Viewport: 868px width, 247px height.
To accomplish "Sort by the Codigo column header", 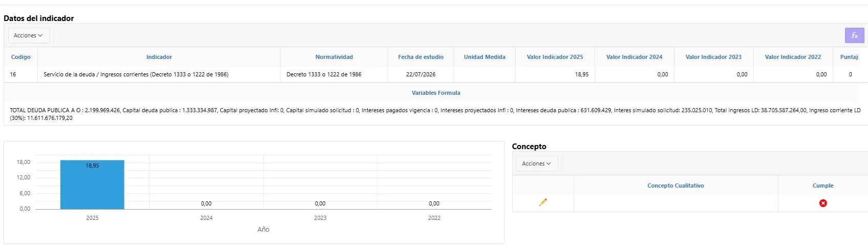I will pyautogui.click(x=21, y=57).
